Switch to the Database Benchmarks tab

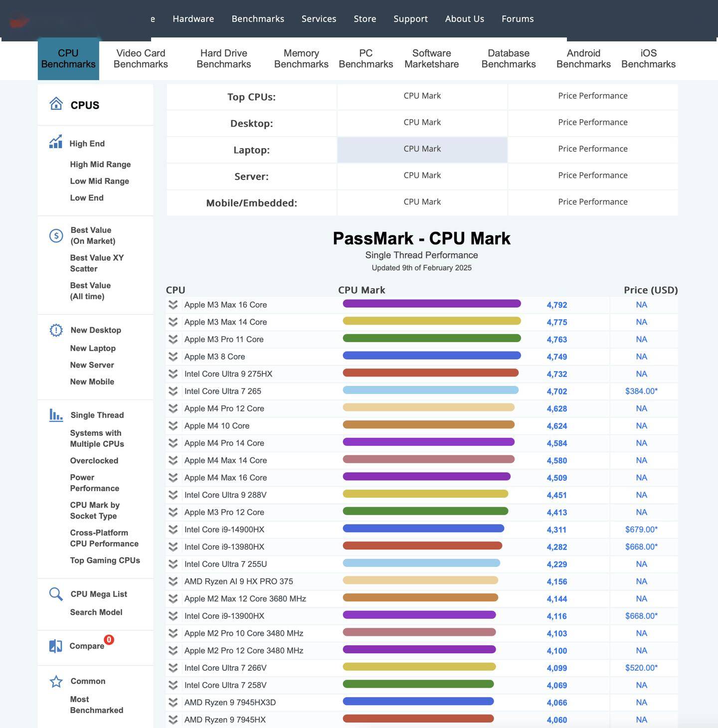click(509, 59)
